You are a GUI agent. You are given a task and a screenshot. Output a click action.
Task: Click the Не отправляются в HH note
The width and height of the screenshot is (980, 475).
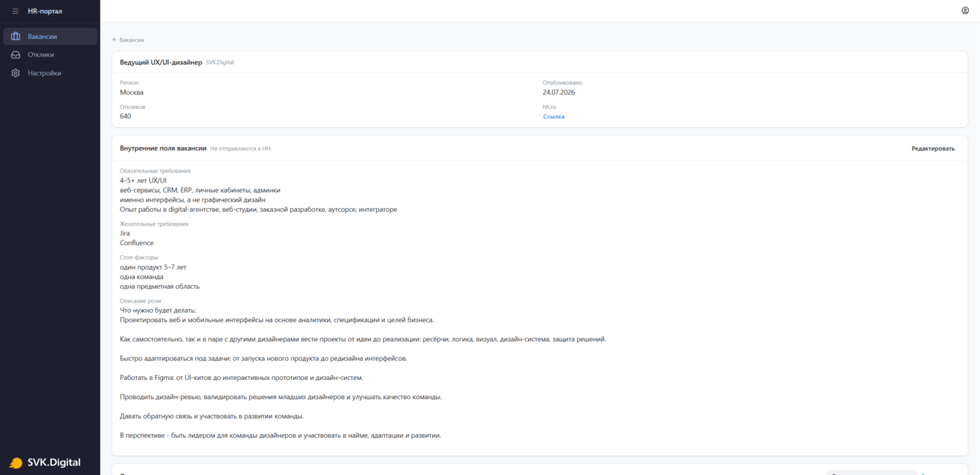pos(241,148)
